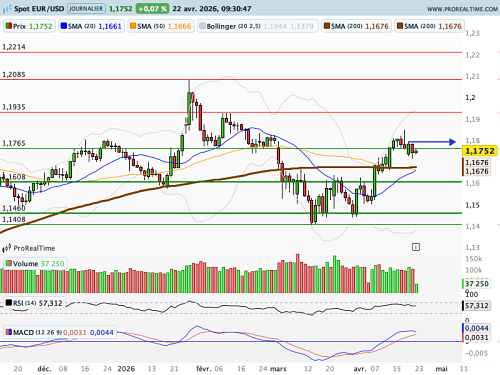Click the 22 avr. 2026, 09:30:47 timestamp
This screenshot has width=500, height=375.
(212, 9)
